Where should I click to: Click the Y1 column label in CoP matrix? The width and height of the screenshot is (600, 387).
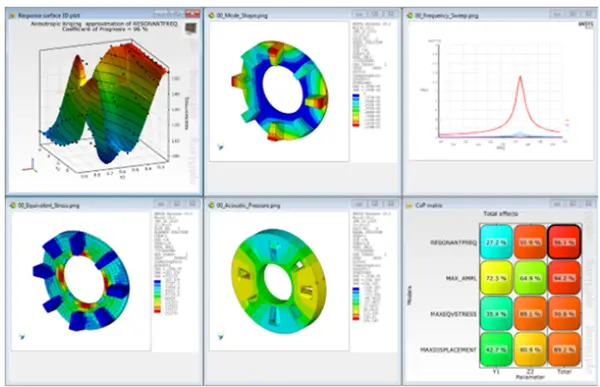pyautogui.click(x=496, y=371)
